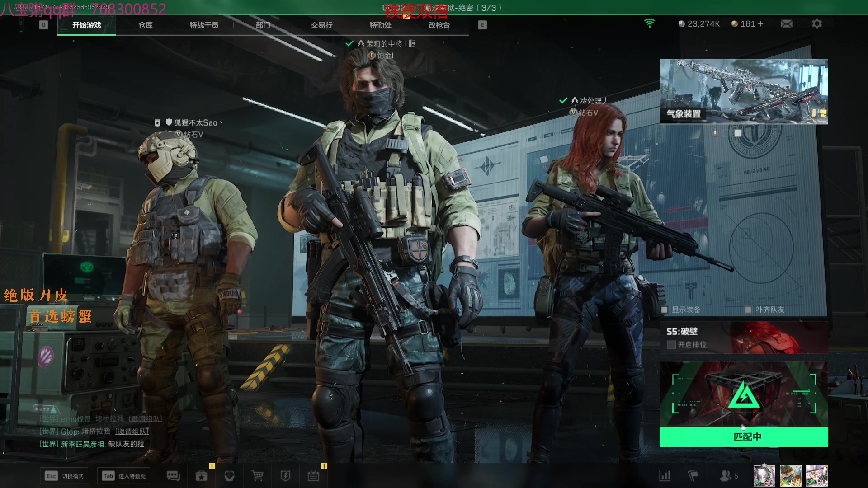Open the chat bubbles icon
The height and width of the screenshot is (488, 868).
point(173,476)
